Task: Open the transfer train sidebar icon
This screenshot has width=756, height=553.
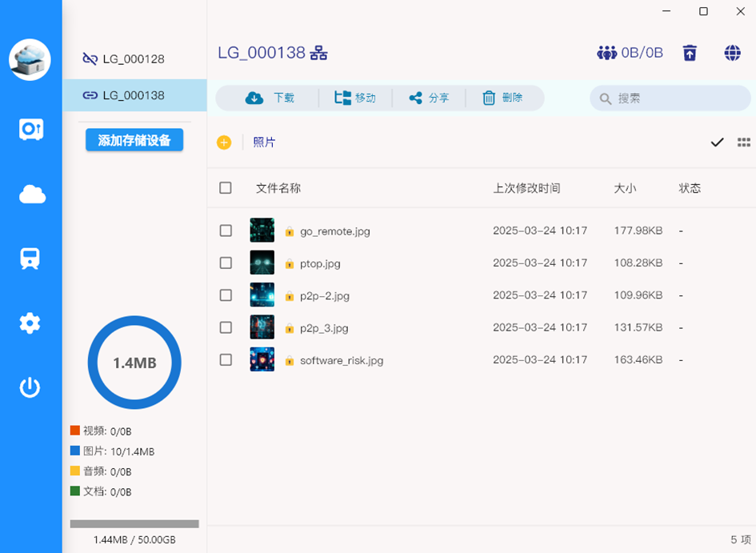Action: [30, 258]
